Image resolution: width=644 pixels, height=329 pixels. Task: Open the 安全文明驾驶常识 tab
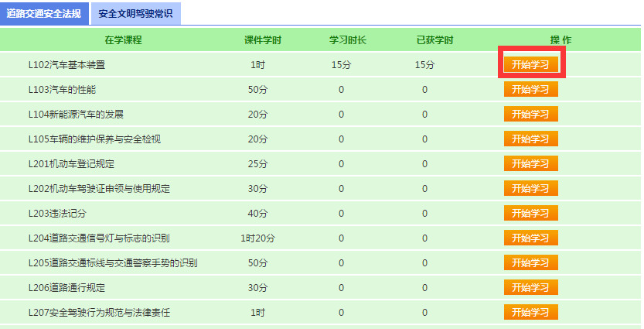[135, 14]
